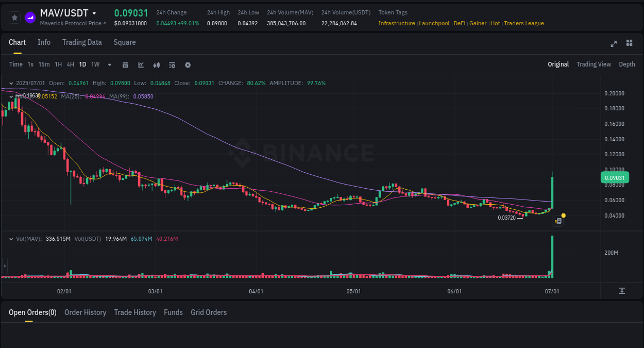The width and height of the screenshot is (644, 348).
Task: Switch to the Trading Data tab
Action: click(82, 42)
